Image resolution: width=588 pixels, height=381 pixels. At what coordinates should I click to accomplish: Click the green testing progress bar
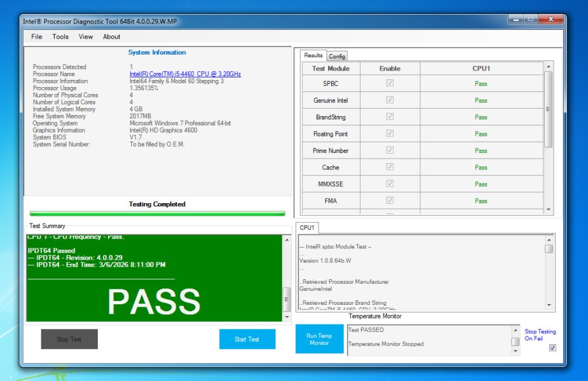158,213
